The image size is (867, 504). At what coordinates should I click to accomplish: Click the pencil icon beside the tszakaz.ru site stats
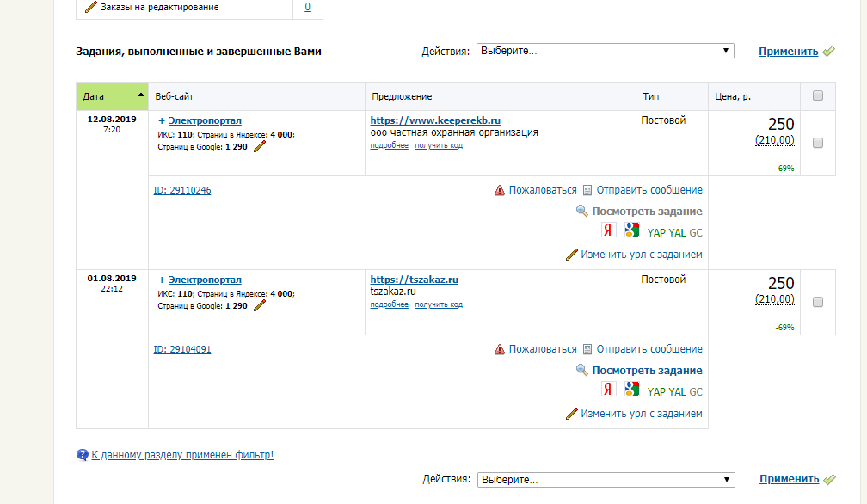coord(260,305)
